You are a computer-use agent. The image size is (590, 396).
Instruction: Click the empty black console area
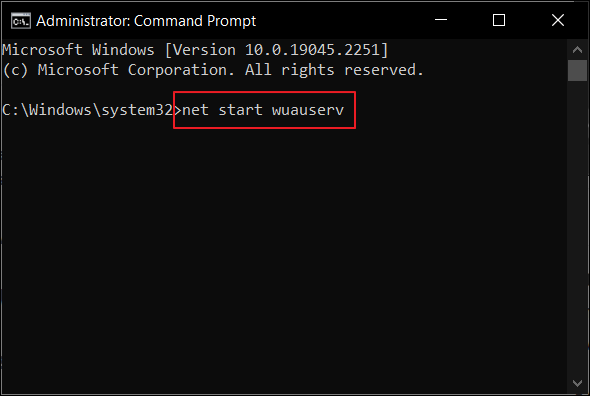(x=282, y=256)
